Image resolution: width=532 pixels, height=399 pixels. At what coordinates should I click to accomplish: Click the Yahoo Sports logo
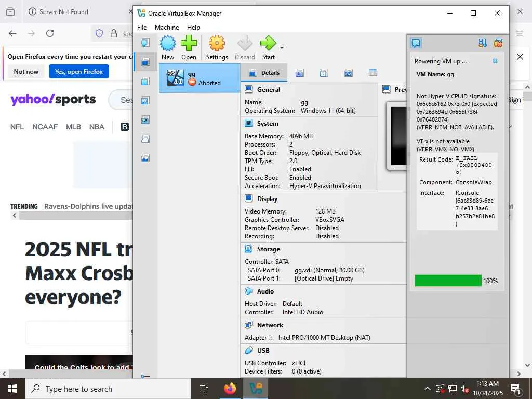[x=53, y=99]
